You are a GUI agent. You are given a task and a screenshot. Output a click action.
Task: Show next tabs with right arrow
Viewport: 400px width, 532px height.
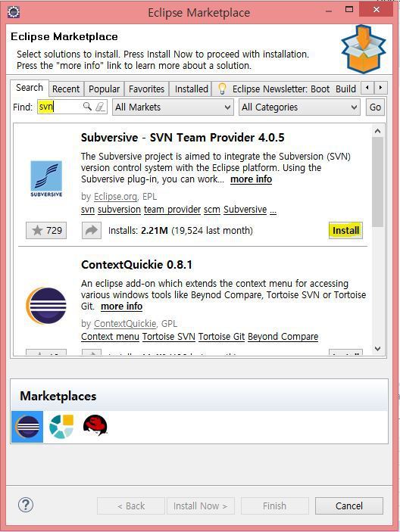380,88
